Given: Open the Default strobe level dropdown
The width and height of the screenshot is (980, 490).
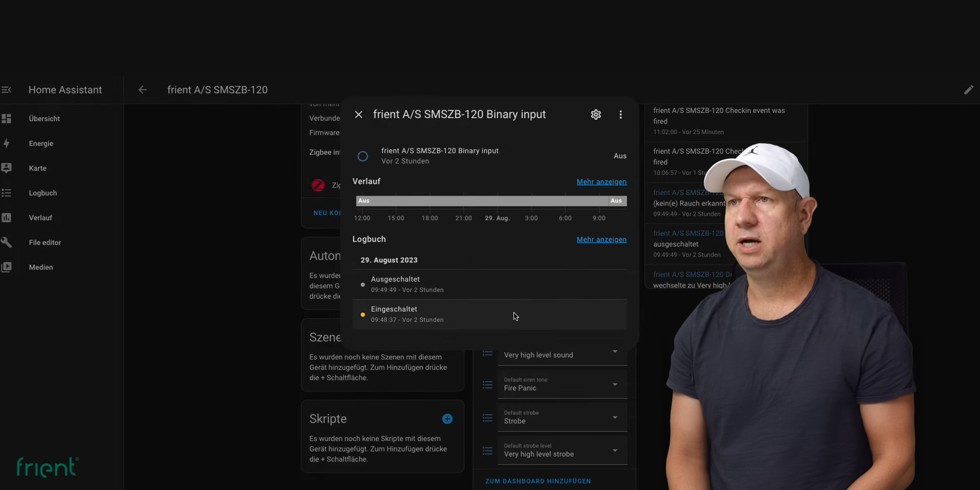Looking at the screenshot, I should pos(562,451).
